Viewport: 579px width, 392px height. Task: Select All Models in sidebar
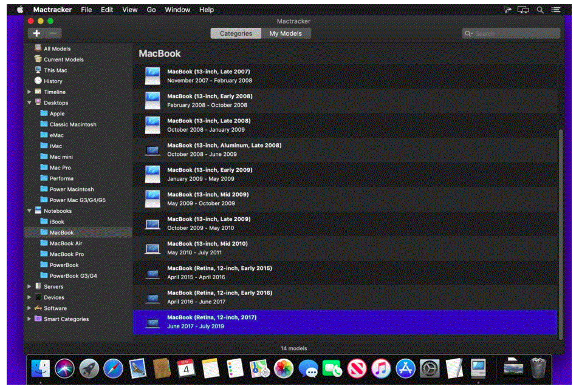pos(57,49)
